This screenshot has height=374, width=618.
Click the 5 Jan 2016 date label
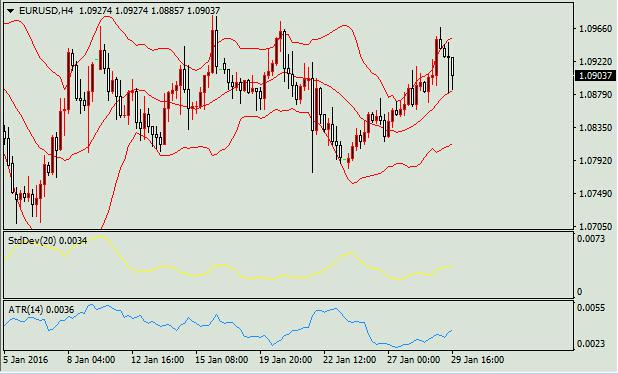tap(26, 360)
